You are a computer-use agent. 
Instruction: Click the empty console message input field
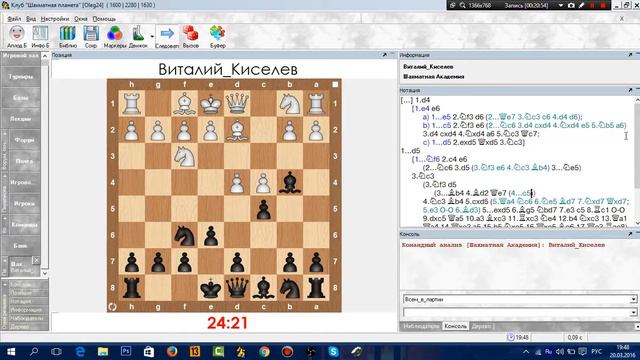point(517,312)
